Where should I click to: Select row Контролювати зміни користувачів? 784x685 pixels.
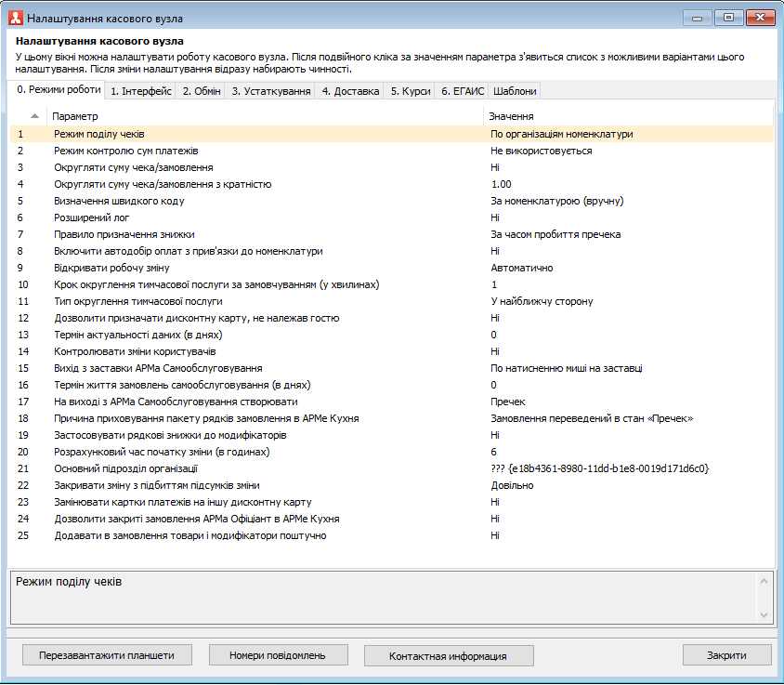[x=391, y=351]
